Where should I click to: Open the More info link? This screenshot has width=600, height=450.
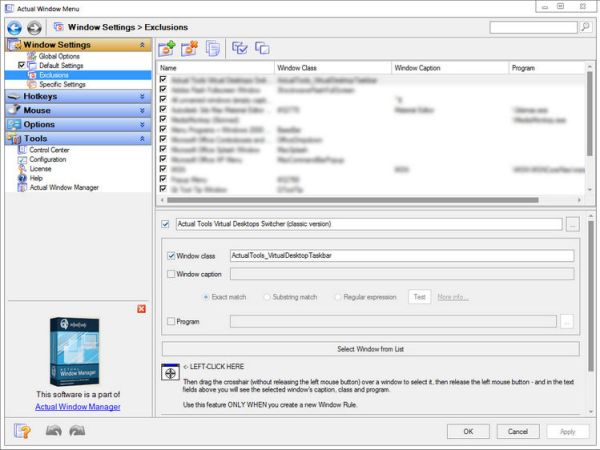pyautogui.click(x=453, y=297)
